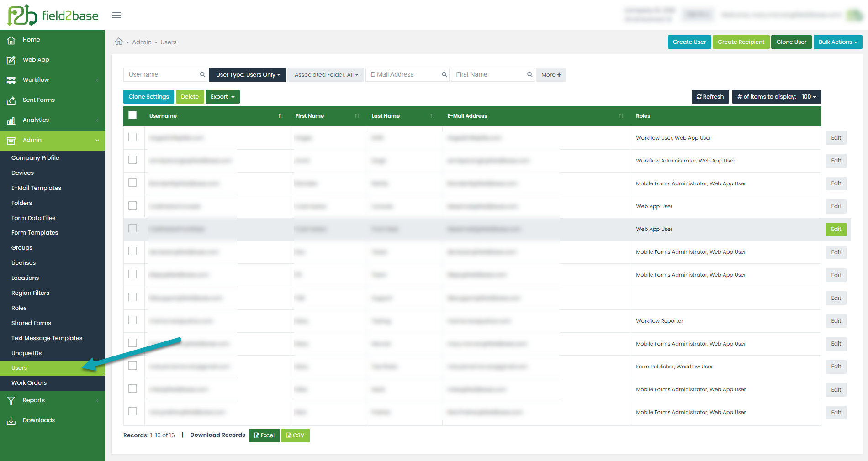Viewport: 868px width, 461px height.
Task: Open Locations admin page
Action: (x=25, y=278)
